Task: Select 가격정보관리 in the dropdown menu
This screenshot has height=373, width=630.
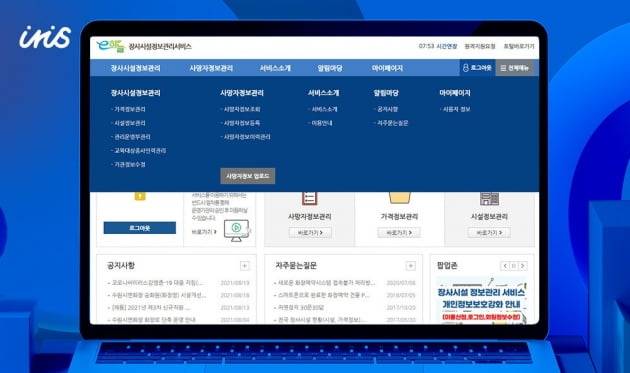Action: [x=129, y=109]
